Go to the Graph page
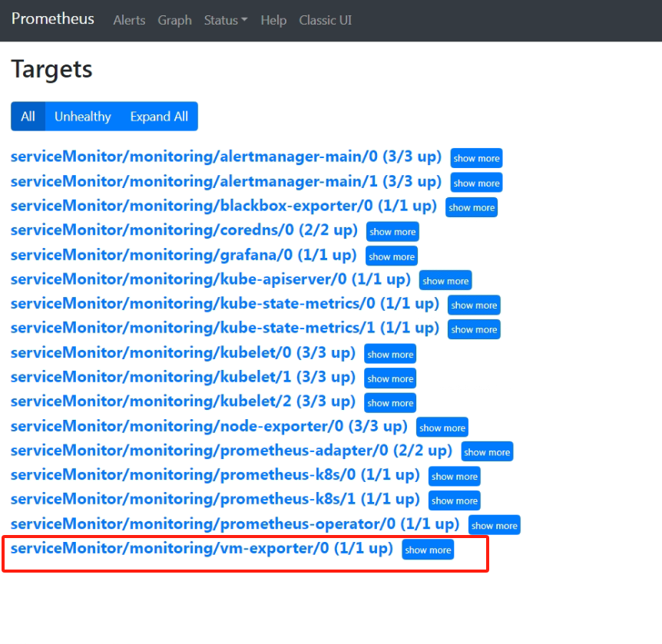The image size is (662, 644). tap(175, 20)
